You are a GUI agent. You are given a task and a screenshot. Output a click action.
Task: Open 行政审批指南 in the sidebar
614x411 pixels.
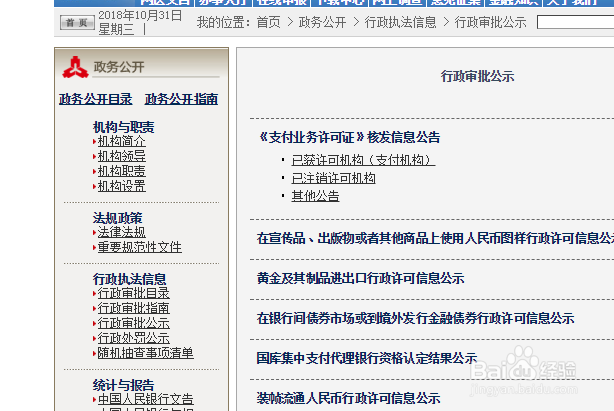134,308
